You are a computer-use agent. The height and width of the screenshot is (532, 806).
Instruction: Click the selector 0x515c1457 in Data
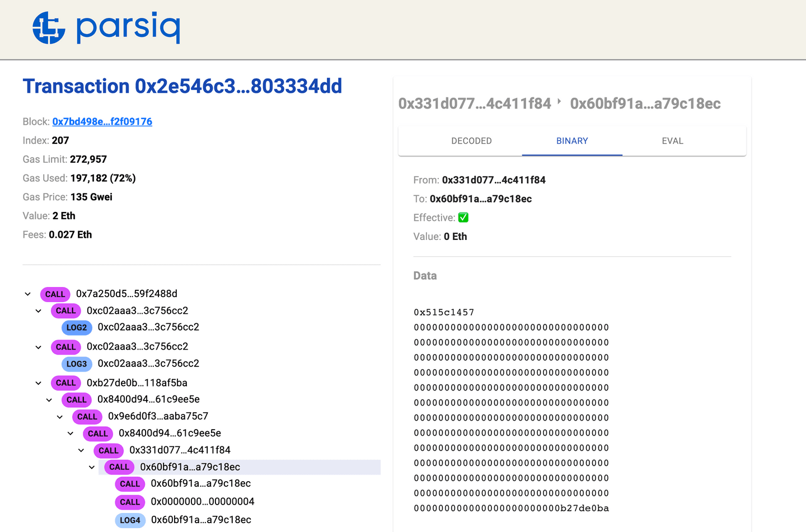pyautogui.click(x=444, y=312)
